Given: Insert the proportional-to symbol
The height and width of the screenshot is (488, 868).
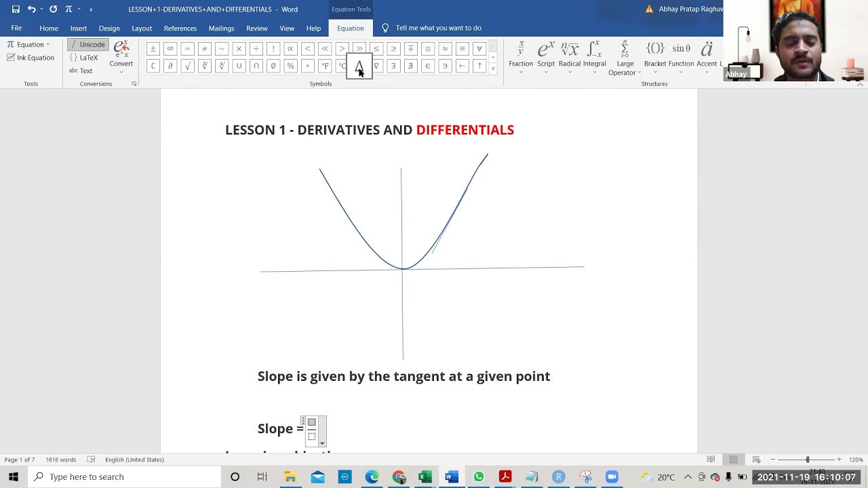Looking at the screenshot, I should [290, 49].
